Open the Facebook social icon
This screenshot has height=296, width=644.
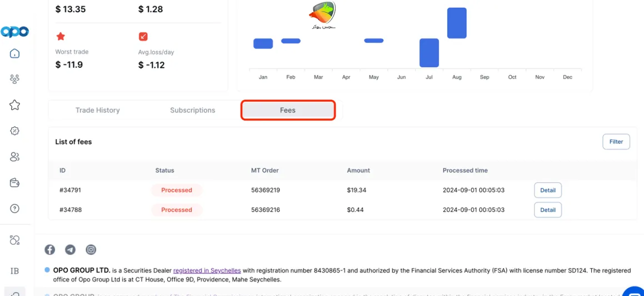50,250
